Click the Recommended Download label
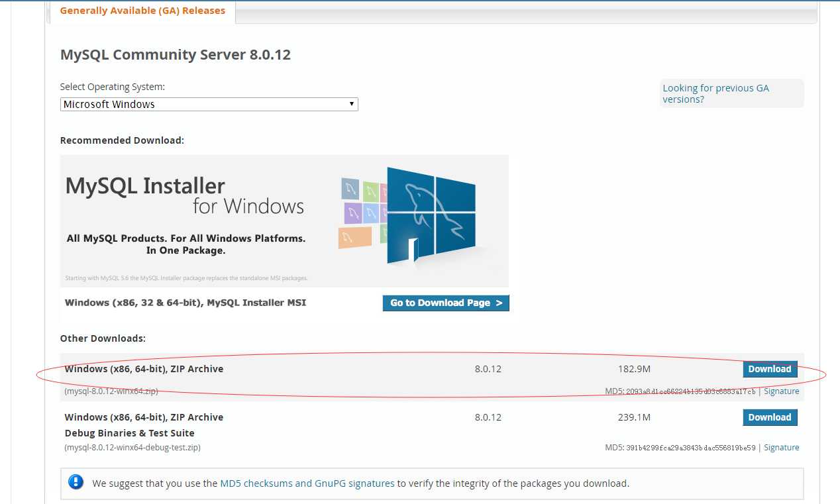This screenshot has width=840, height=504. 122,140
